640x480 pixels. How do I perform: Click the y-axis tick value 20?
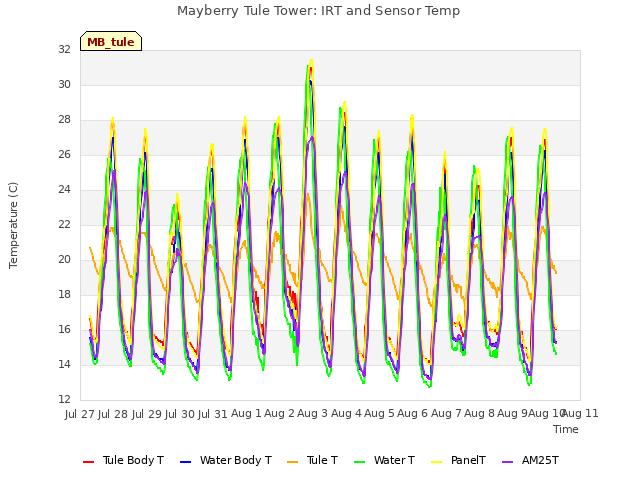click(64, 260)
